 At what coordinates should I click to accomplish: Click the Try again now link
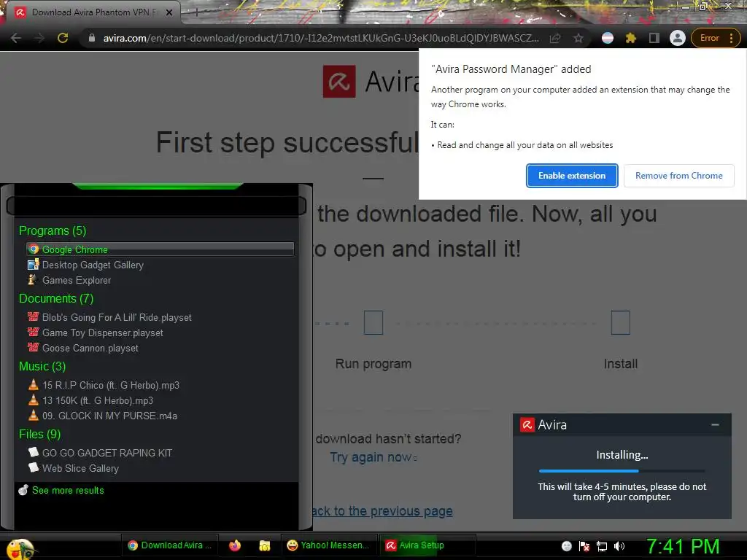[x=371, y=457]
